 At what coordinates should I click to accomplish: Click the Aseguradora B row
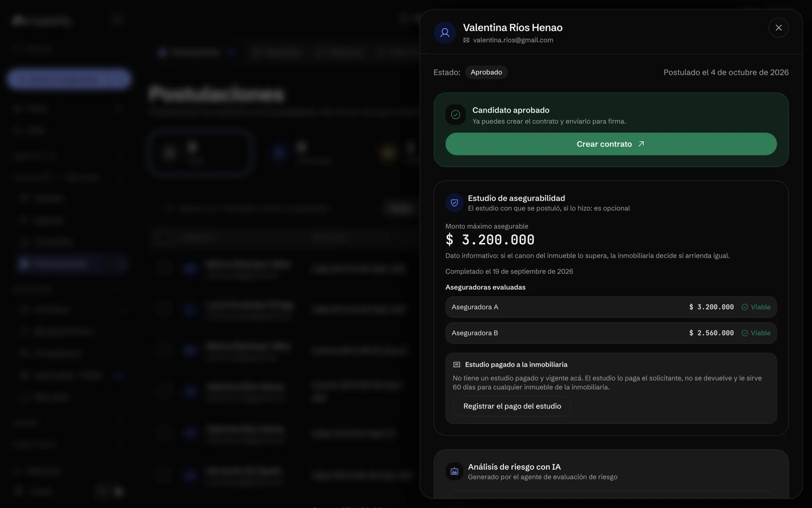[x=611, y=333]
